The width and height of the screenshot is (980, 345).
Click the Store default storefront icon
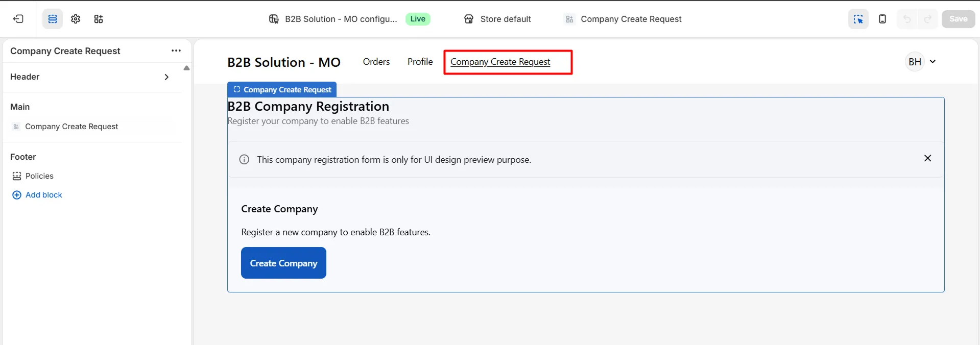coord(469,19)
